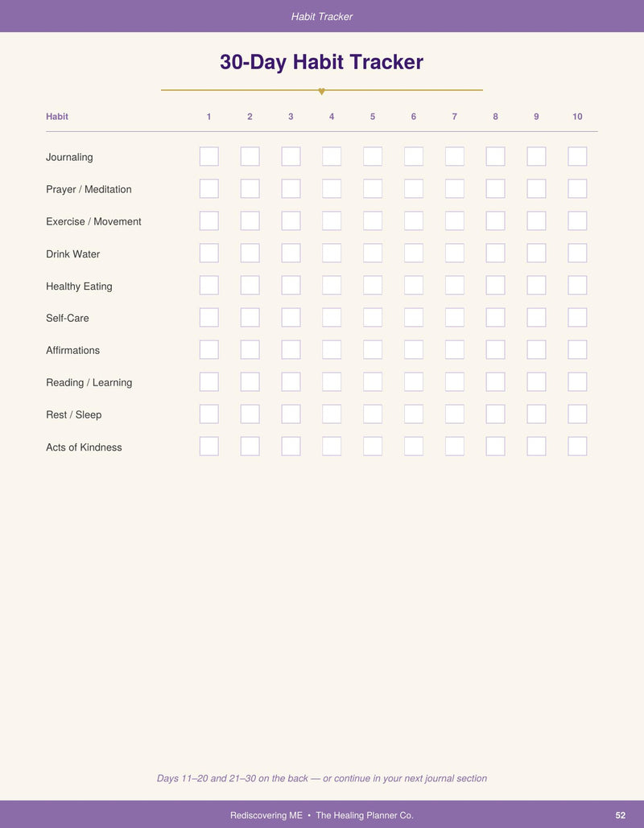The height and width of the screenshot is (828, 644).
Task: Click the Habit Tracker label in top banner
Action: click(x=322, y=16)
